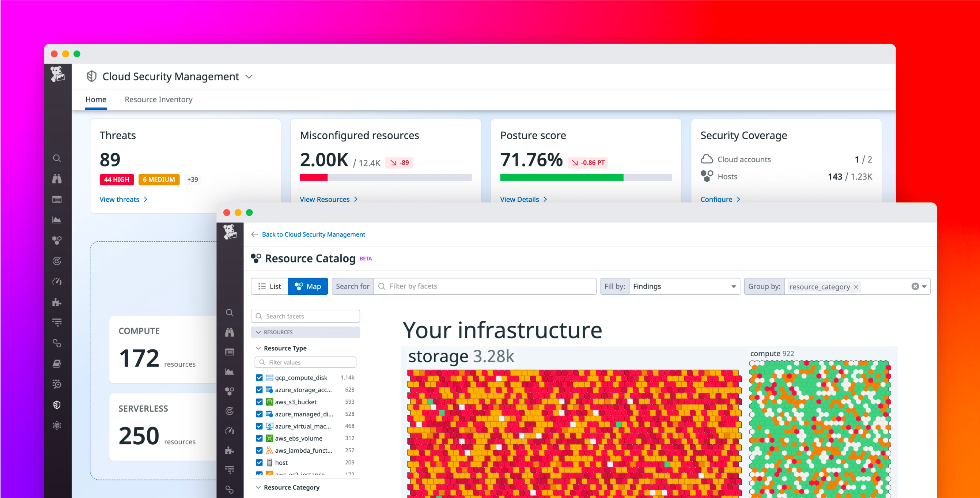Click the Cloud Security Management search icon

click(57, 158)
